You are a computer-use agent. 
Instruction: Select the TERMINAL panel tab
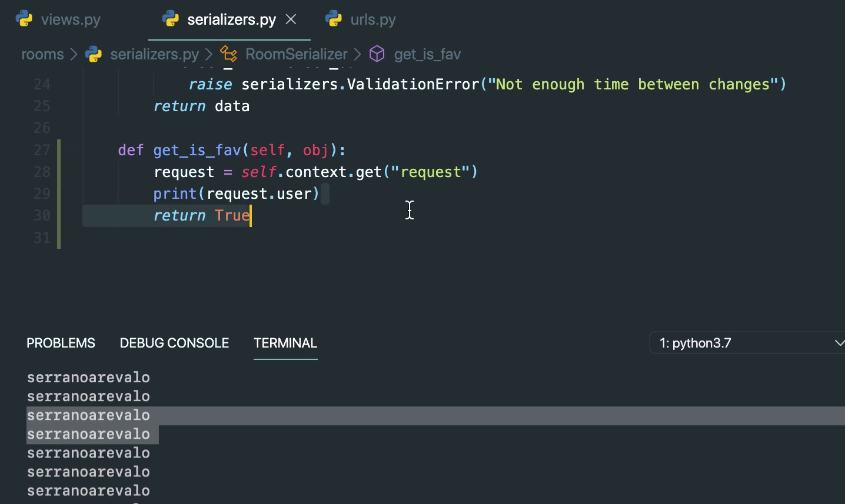[285, 343]
